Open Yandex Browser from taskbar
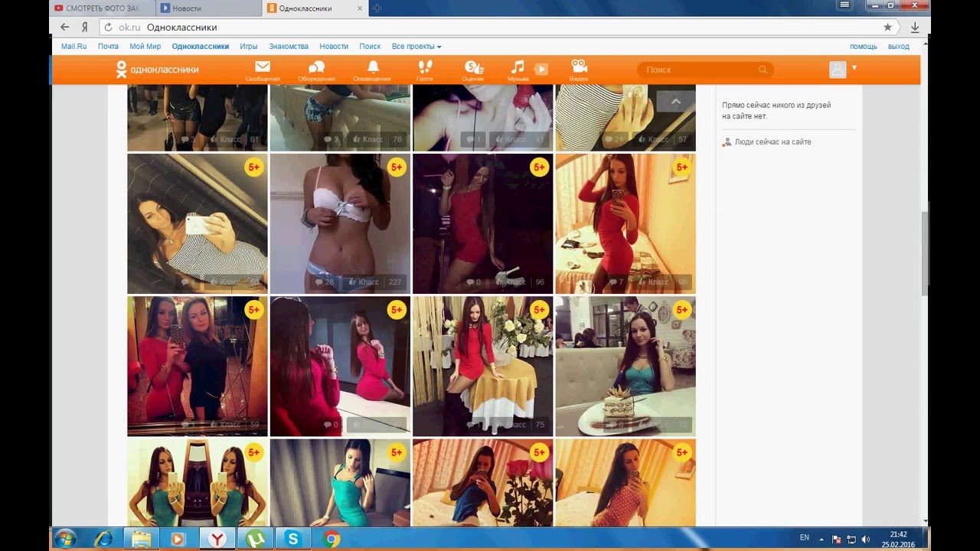This screenshot has width=980, height=551. pyautogui.click(x=217, y=539)
